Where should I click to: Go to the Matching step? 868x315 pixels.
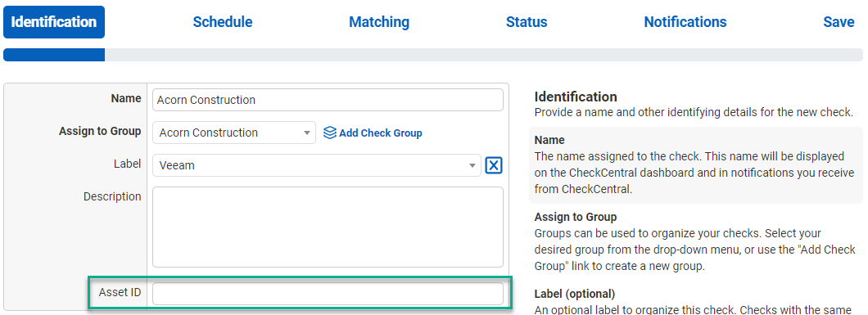pyautogui.click(x=379, y=22)
